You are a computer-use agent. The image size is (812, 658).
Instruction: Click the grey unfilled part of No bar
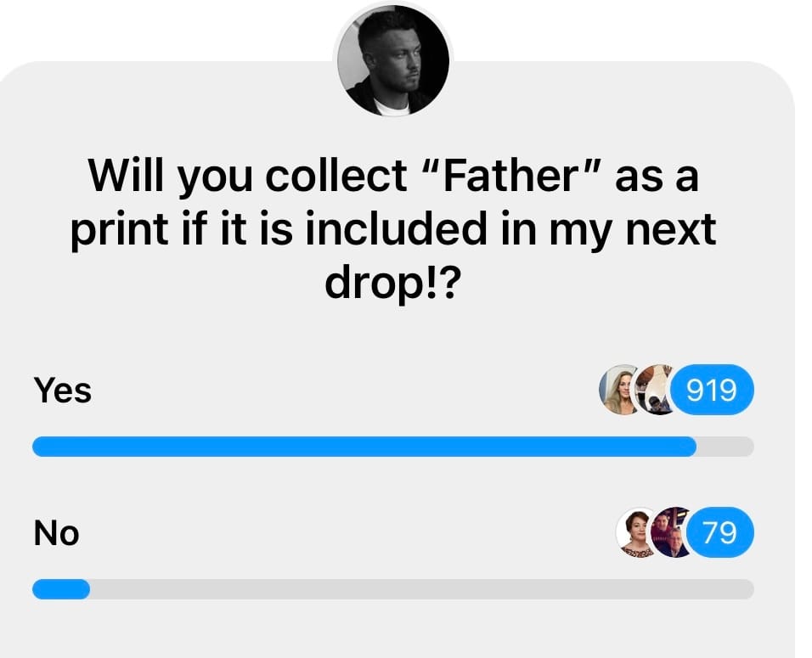(x=422, y=589)
